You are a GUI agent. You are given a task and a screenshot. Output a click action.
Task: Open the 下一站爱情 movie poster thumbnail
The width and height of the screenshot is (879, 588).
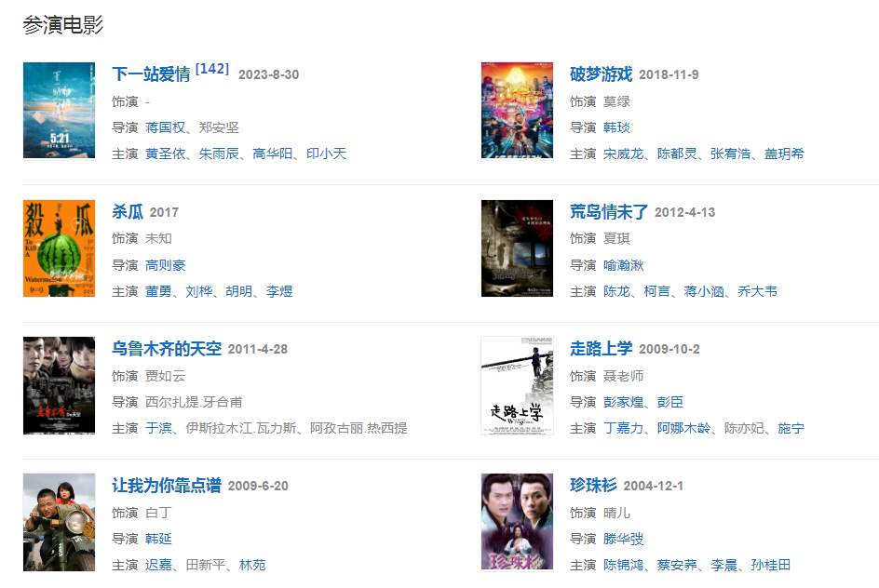59,111
